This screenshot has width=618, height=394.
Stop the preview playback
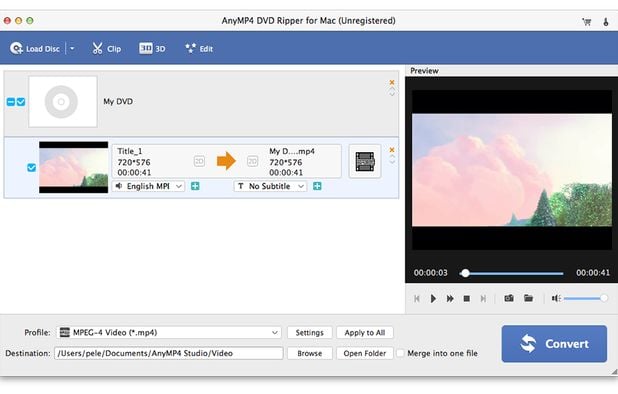[x=467, y=299]
